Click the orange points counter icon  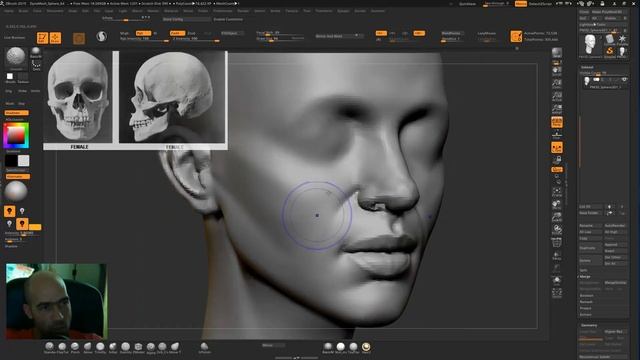tap(516, 37)
